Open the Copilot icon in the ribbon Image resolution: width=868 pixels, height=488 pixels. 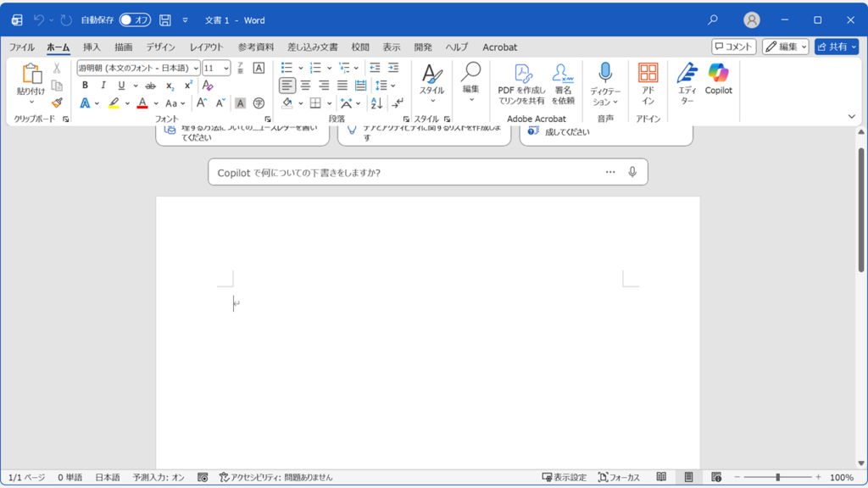coord(717,82)
